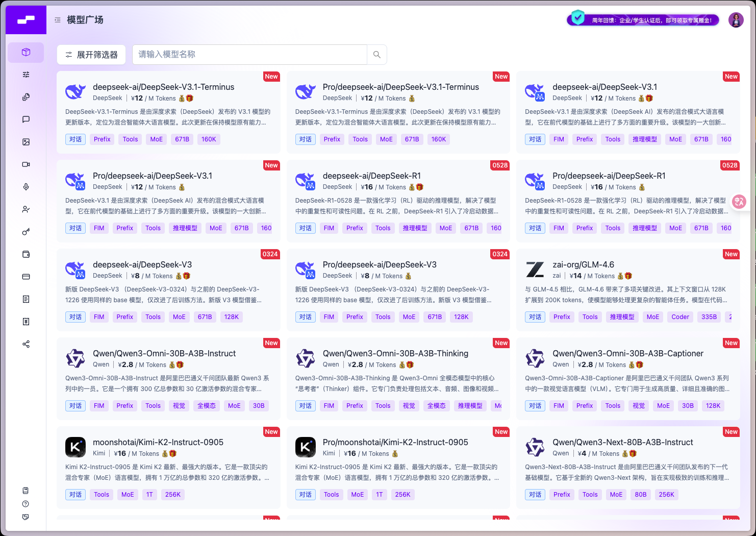
Task: Open the credit card billing sidebar item
Action: tap(26, 277)
